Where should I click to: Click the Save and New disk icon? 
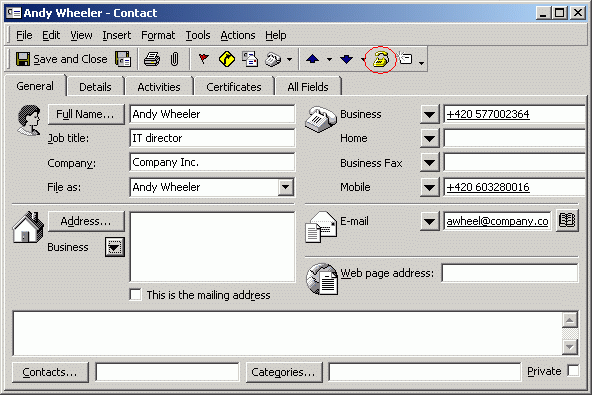pyautogui.click(x=123, y=59)
